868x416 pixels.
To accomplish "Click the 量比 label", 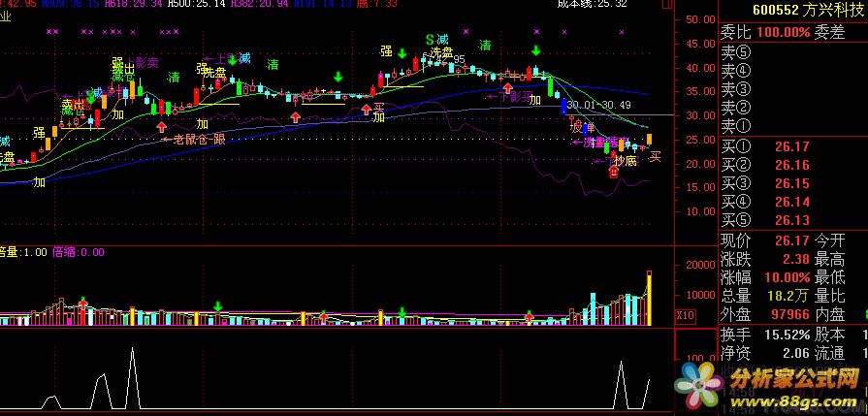I will [830, 296].
